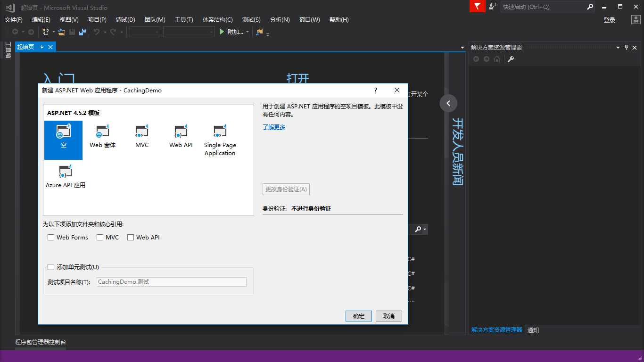Click Solution Explorer back arrow

click(x=476, y=59)
